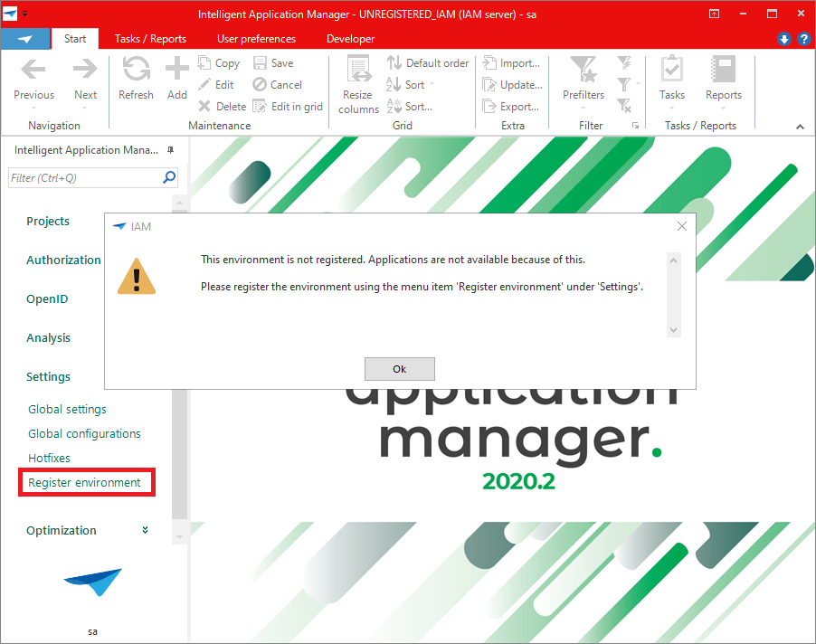Screen dimensions: 816x644
Task: Open the Reports notebook icon
Action: [x=724, y=69]
